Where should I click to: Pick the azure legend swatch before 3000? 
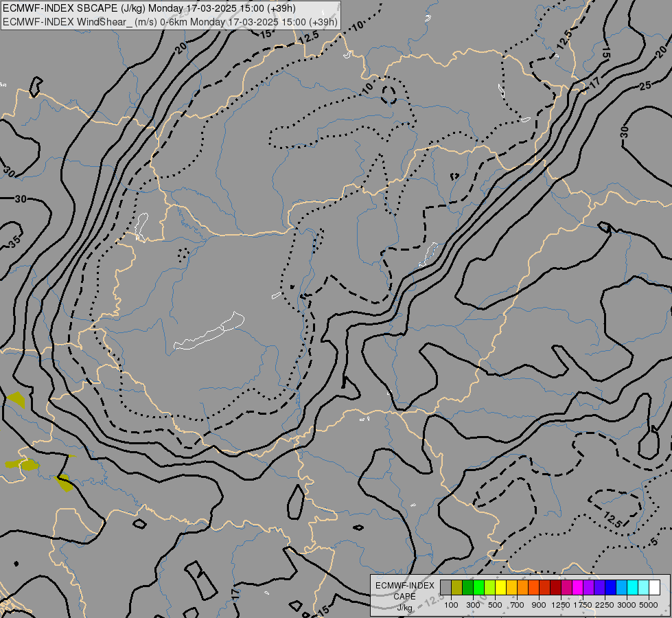click(621, 587)
